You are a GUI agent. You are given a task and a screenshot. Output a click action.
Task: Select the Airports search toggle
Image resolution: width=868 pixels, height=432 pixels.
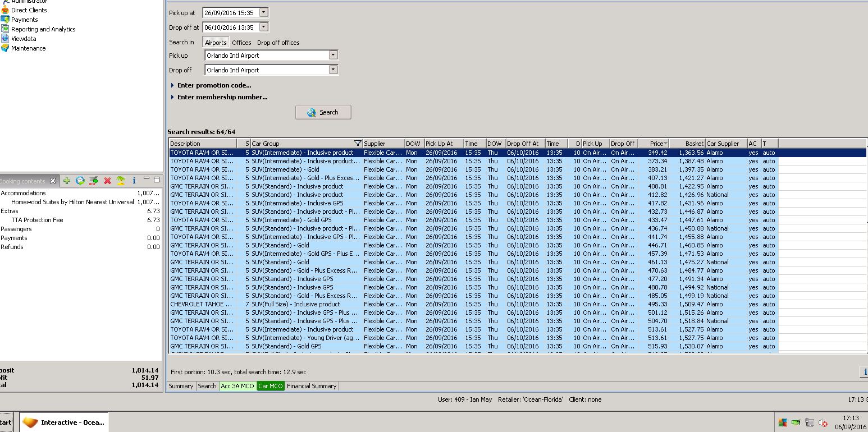(216, 43)
